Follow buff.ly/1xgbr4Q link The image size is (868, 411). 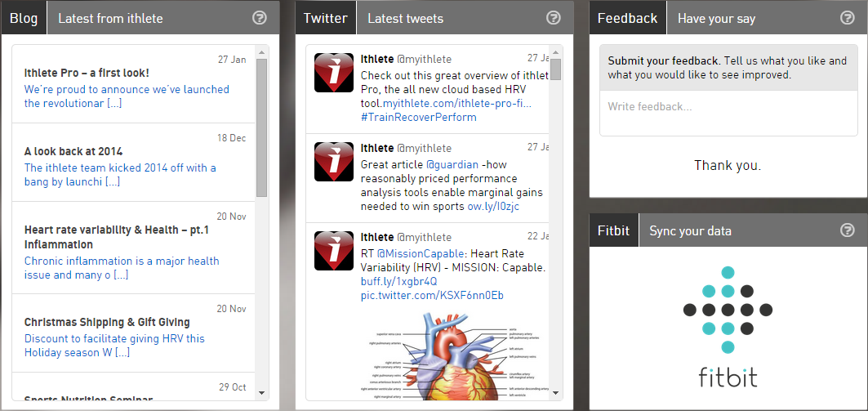[x=398, y=281]
